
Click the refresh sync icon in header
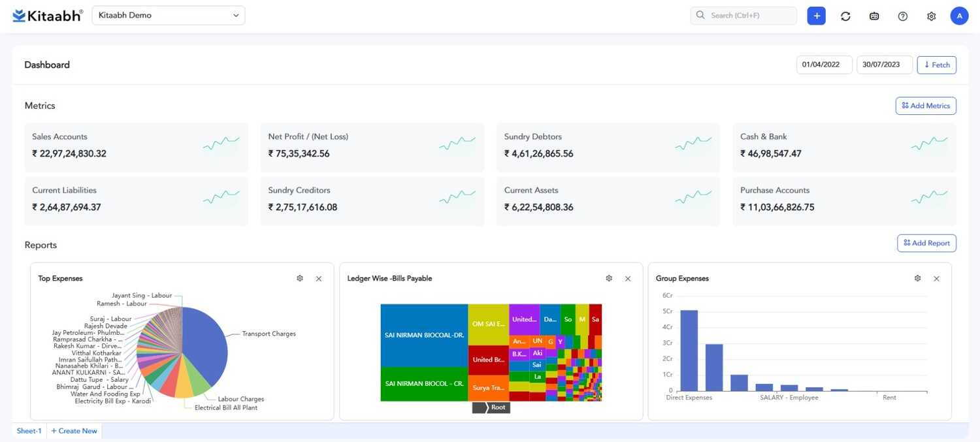pyautogui.click(x=845, y=16)
